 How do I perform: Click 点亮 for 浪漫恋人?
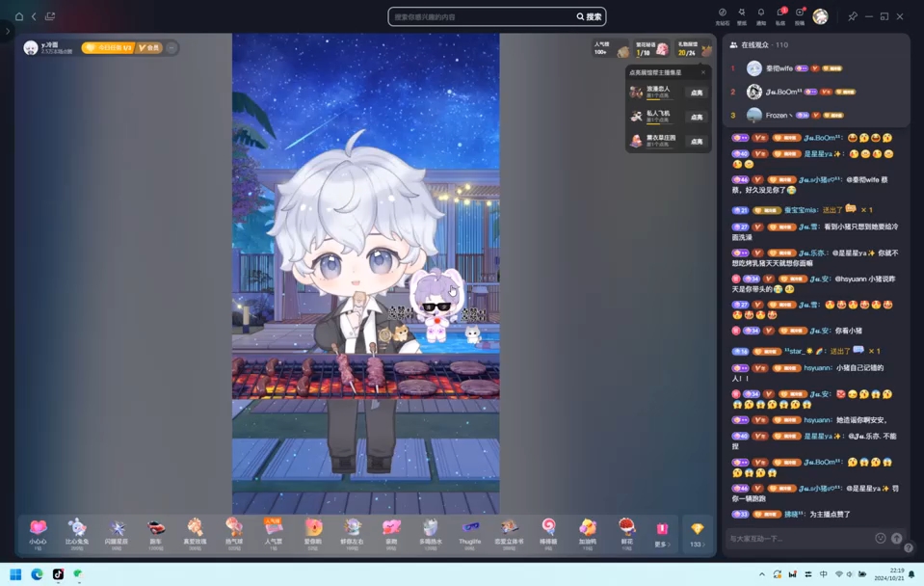click(697, 93)
